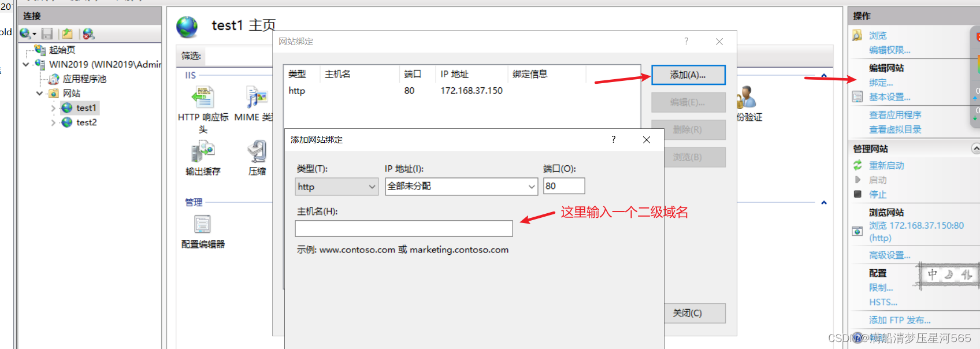Click 添加 FTP 发布... link

tap(900, 320)
